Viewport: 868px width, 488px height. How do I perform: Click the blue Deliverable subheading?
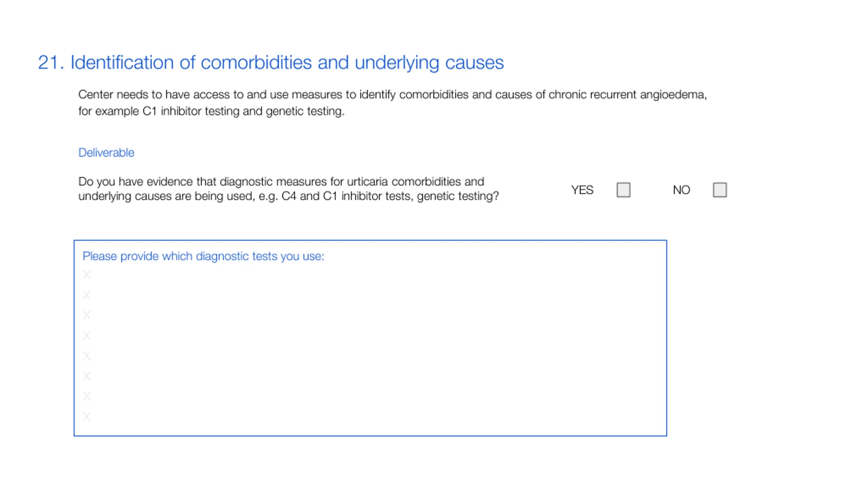pyautogui.click(x=106, y=152)
